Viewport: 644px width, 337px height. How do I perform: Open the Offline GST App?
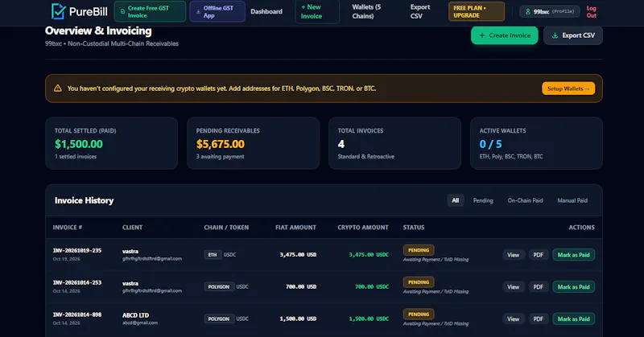(x=217, y=11)
